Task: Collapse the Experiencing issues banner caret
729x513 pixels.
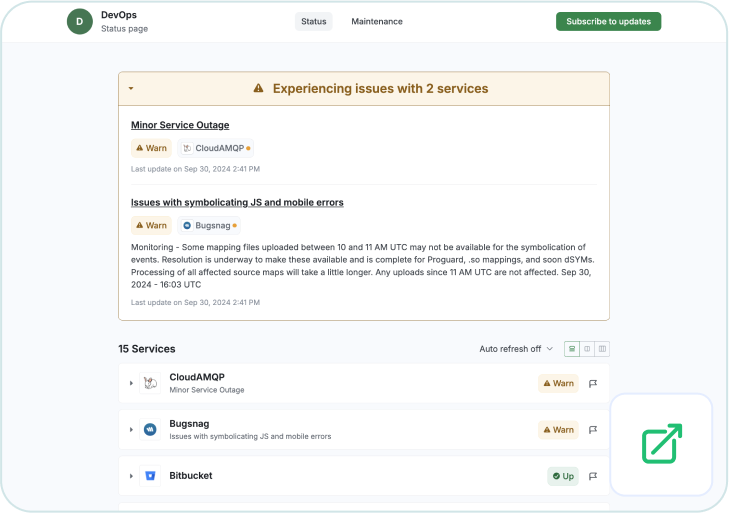Action: tap(131, 88)
